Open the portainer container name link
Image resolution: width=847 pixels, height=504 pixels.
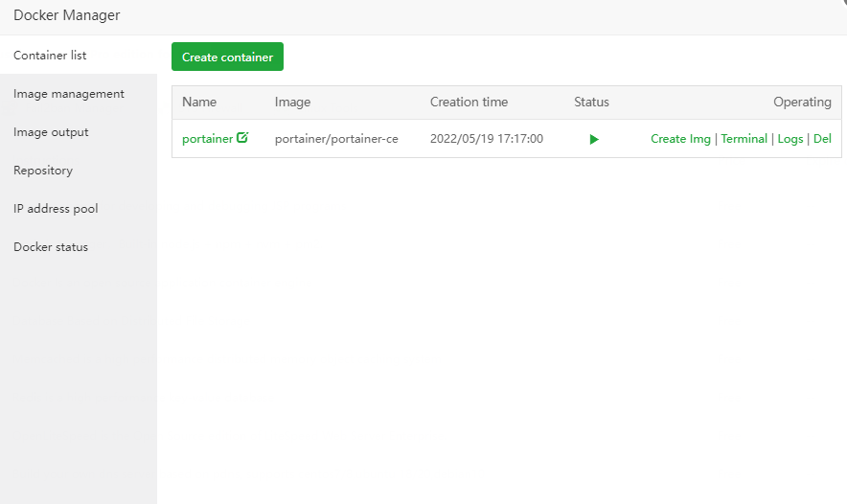pyautogui.click(x=207, y=139)
